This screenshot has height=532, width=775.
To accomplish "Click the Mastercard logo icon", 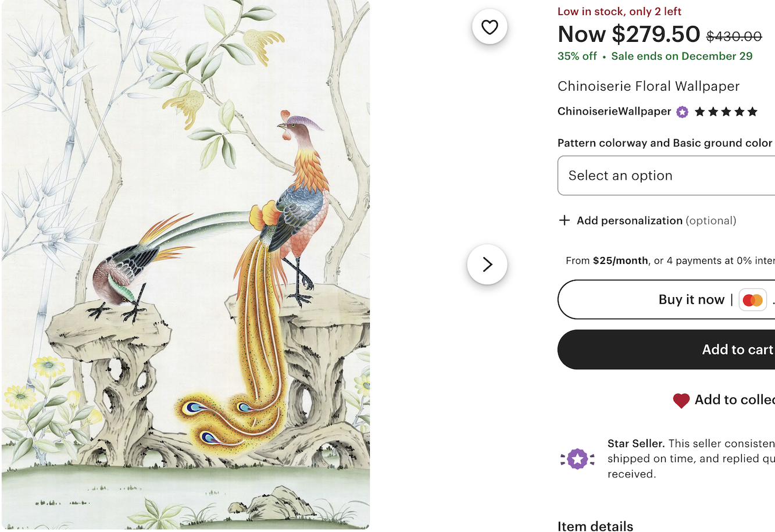I will (753, 300).
